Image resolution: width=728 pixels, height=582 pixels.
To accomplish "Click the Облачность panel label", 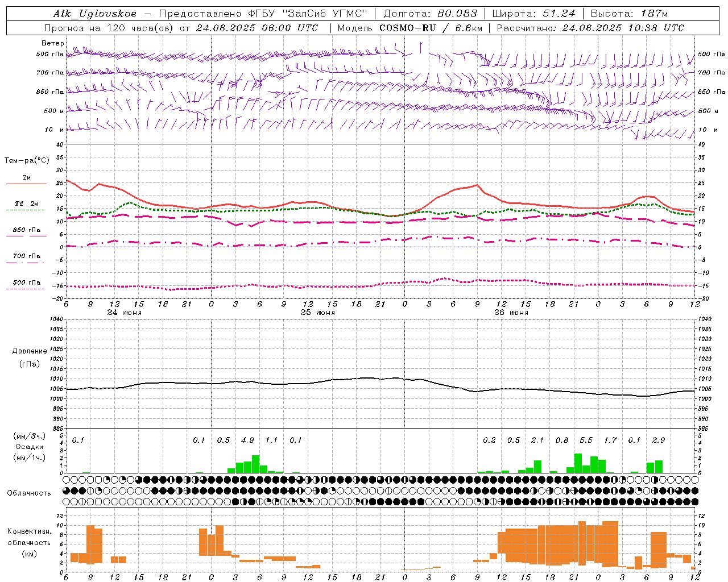I will point(29,493).
